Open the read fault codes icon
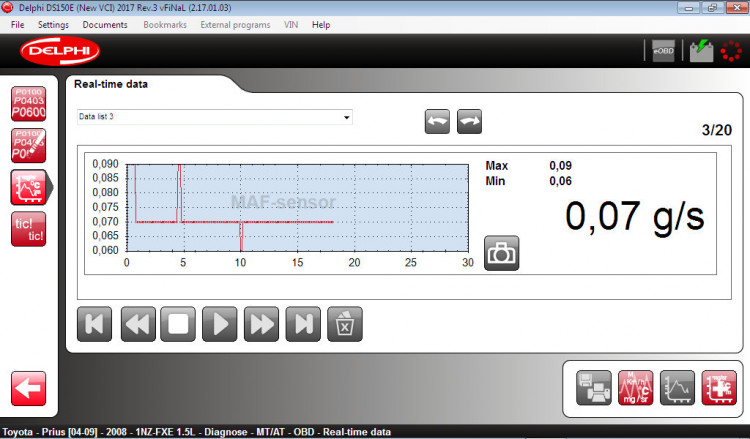 (x=28, y=104)
